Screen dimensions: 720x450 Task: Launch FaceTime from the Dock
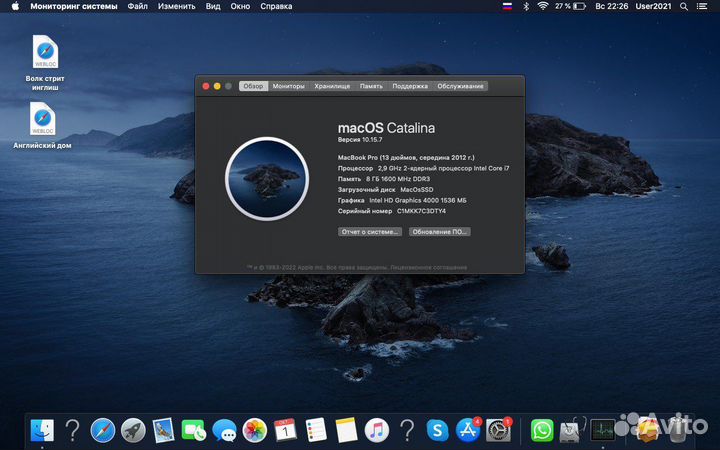point(194,431)
